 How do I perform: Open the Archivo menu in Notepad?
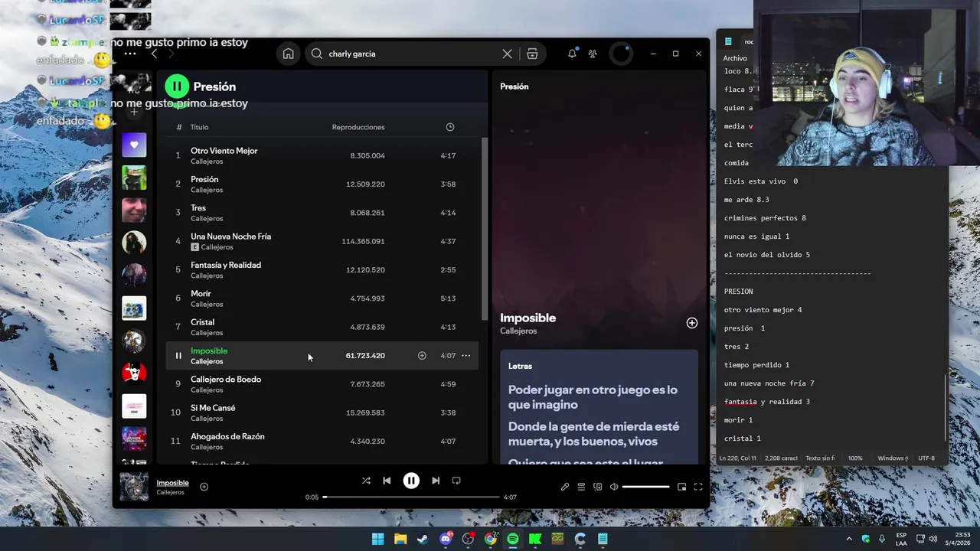(x=734, y=58)
